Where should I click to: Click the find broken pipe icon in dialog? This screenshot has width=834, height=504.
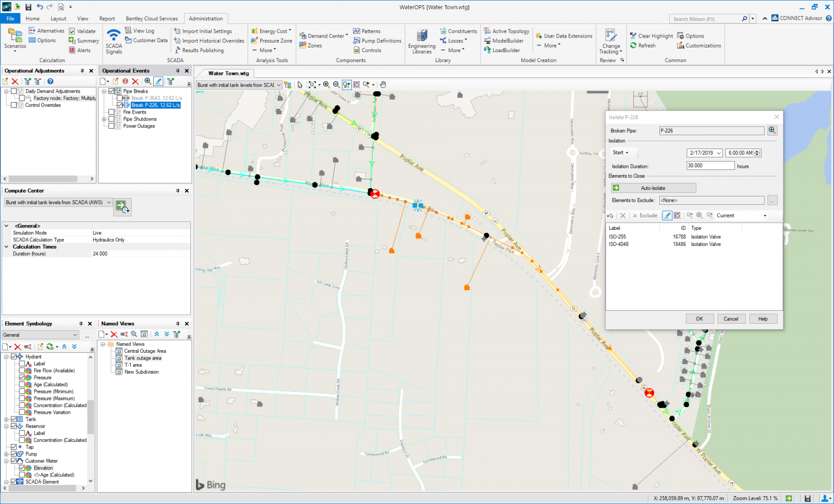(x=772, y=130)
